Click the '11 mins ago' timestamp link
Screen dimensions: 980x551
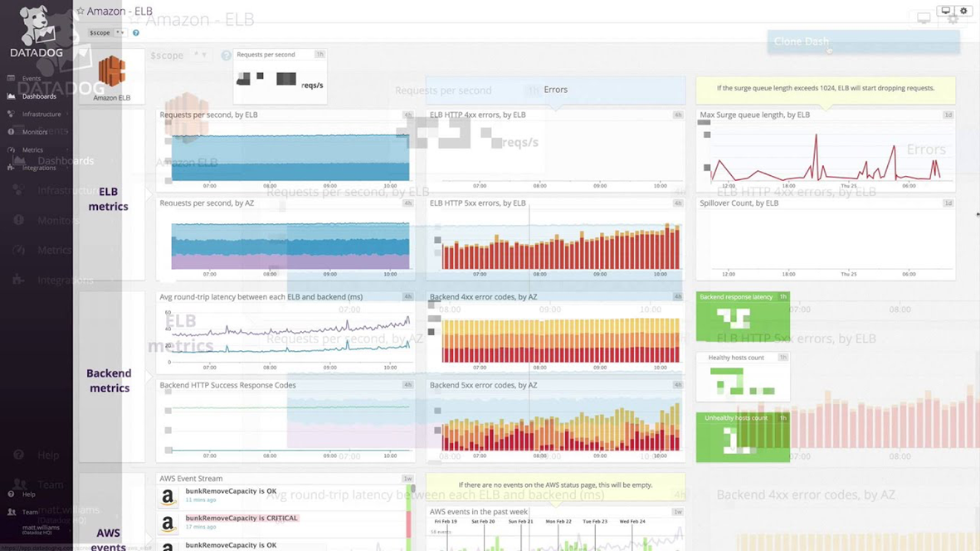point(201,500)
